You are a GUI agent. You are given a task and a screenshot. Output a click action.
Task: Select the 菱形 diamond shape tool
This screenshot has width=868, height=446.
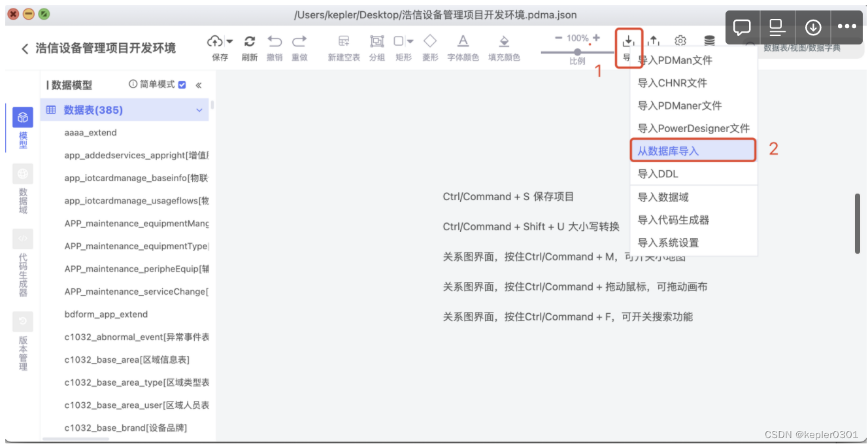[431, 41]
